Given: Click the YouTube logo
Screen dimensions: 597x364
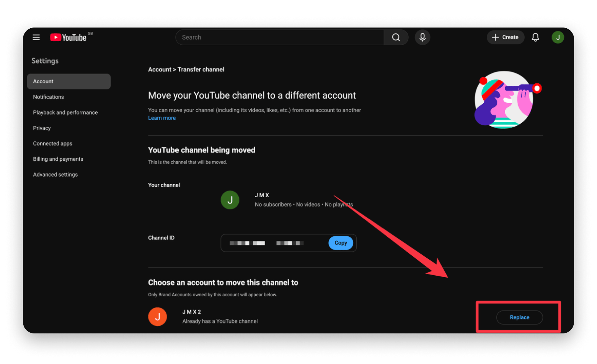Looking at the screenshot, I should pos(69,37).
